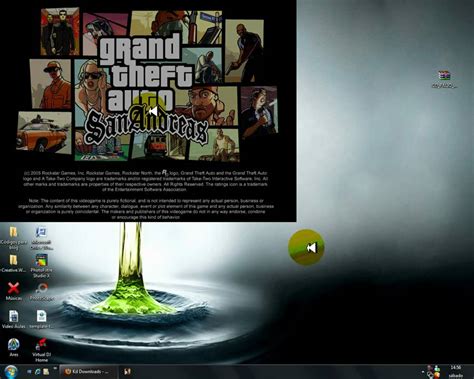
Task: Select the template-1 file on desktop
Action: pos(41,319)
